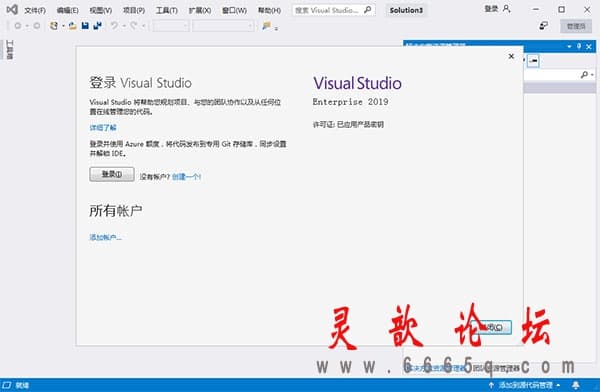600x392 pixels.
Task: Open the 项目(P) menu
Action: point(134,10)
